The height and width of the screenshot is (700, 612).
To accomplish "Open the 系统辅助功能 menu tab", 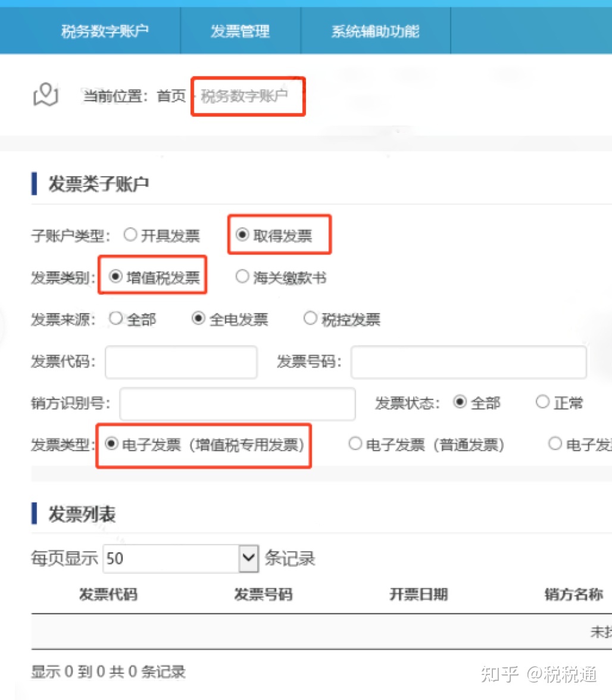I will click(x=376, y=31).
